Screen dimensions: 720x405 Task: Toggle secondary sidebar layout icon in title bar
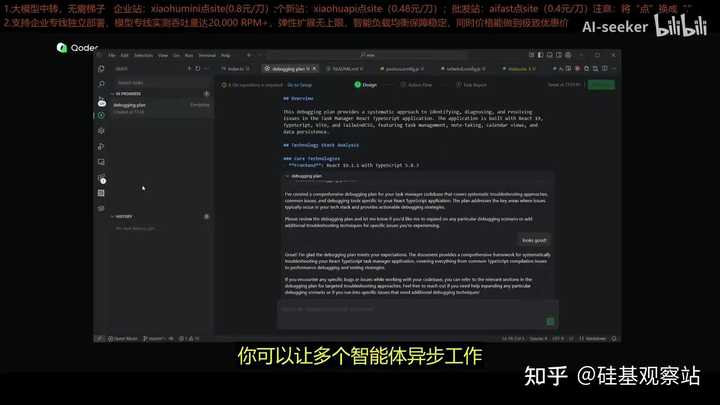pyautogui.click(x=559, y=55)
